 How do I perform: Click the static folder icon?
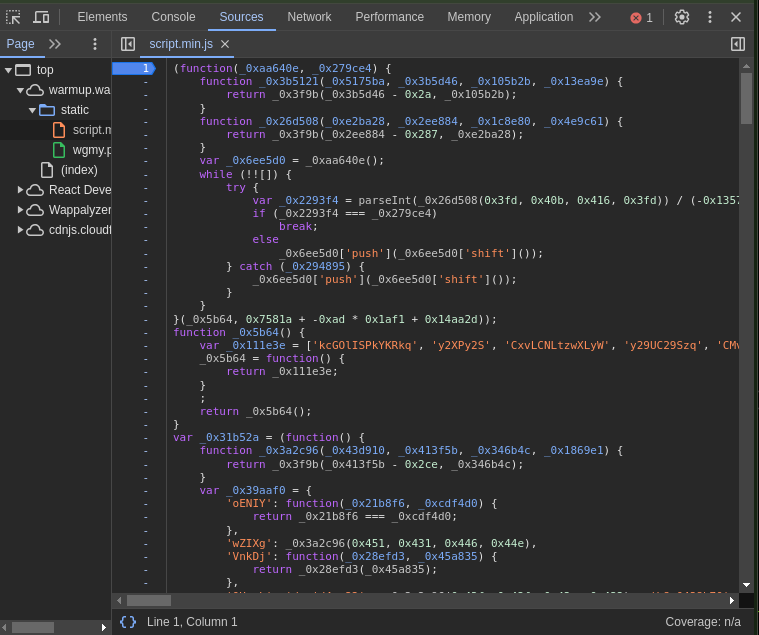(x=47, y=110)
